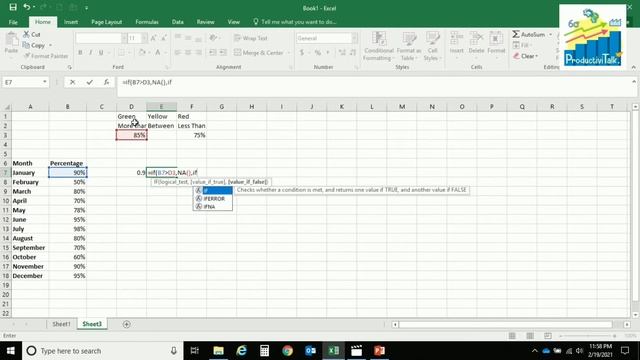
Task: Switch to the Formulas tab
Action: 147,22
